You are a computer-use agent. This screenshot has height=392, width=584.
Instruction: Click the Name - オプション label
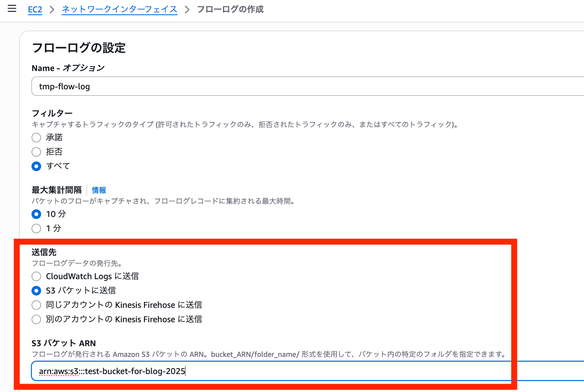(x=68, y=68)
